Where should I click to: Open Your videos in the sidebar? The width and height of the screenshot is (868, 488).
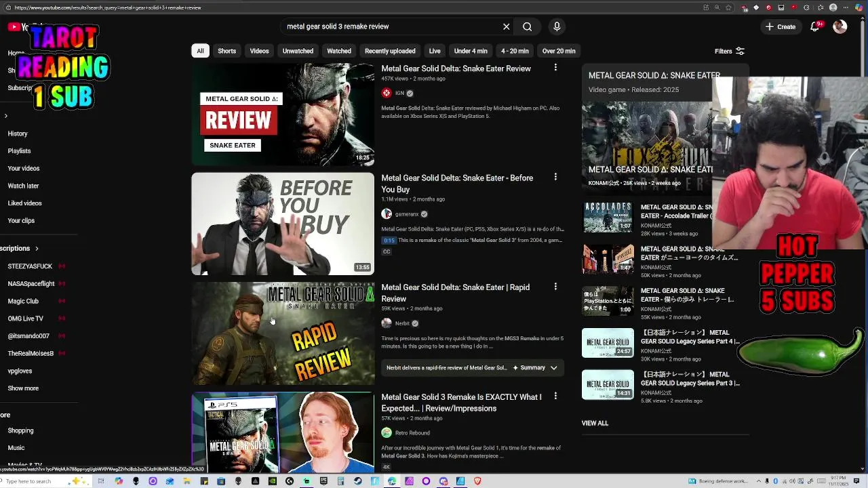(x=24, y=168)
